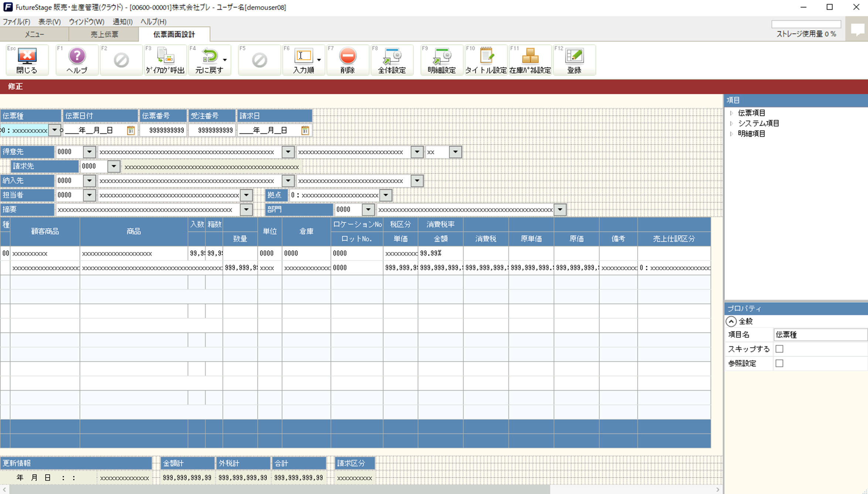Toggle the 参照設定 checkbox

(779, 363)
